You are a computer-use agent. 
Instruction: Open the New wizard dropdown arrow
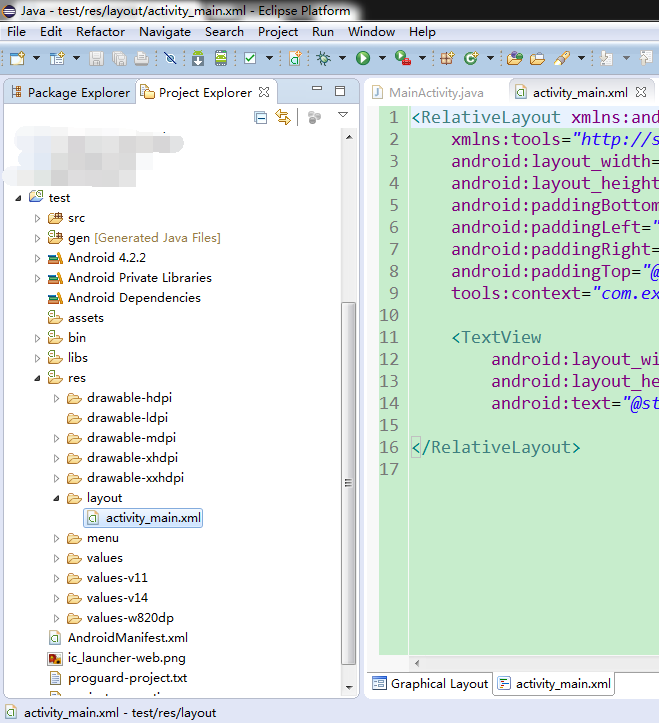(x=36, y=58)
